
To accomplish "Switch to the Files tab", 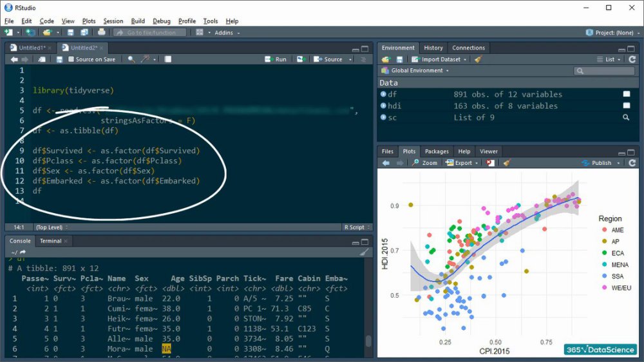I will 387,151.
